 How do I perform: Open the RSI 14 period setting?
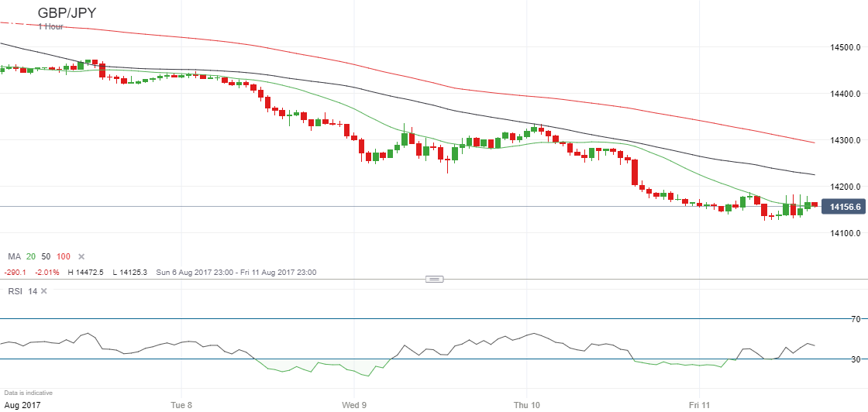32,291
